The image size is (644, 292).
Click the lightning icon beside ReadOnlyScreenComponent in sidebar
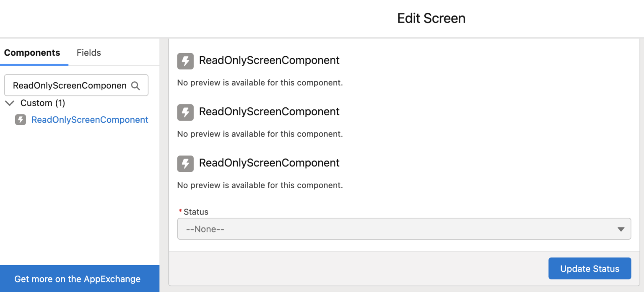20,120
